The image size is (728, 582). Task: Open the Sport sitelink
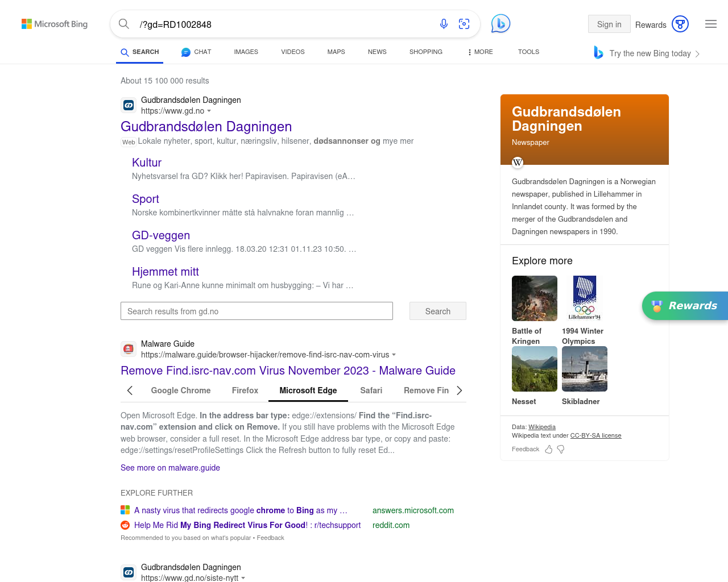coord(146,199)
